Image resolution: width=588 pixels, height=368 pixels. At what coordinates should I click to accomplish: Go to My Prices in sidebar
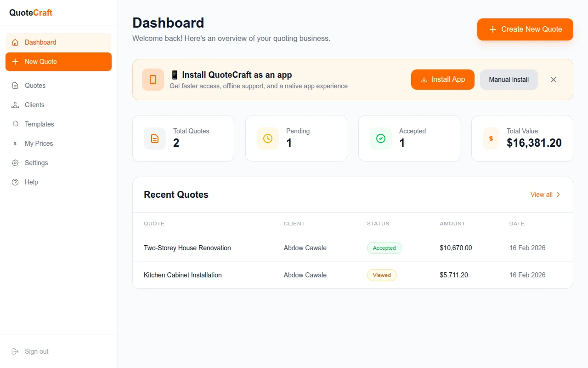39,144
